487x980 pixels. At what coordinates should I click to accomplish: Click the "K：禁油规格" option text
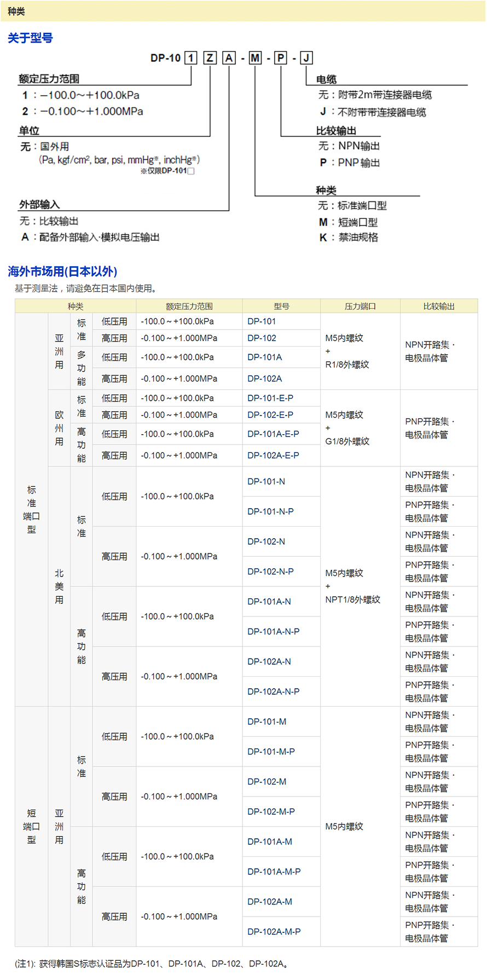[349, 238]
